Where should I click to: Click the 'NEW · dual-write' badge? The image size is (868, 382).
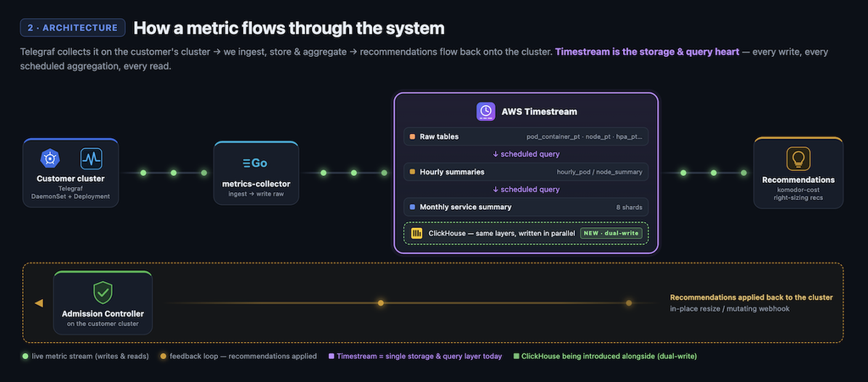610,233
